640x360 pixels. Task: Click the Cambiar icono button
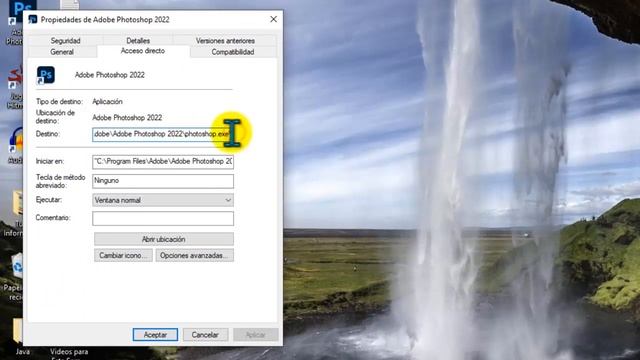[x=123, y=256]
